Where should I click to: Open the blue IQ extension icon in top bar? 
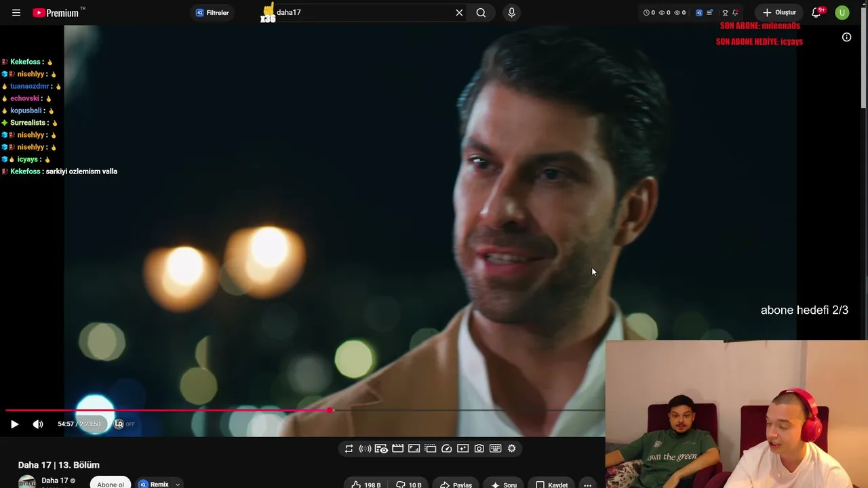tap(699, 13)
